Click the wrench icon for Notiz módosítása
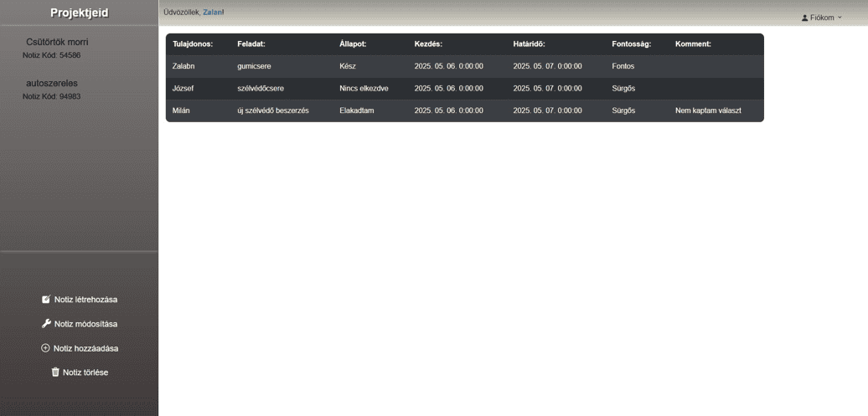 pyautogui.click(x=46, y=324)
